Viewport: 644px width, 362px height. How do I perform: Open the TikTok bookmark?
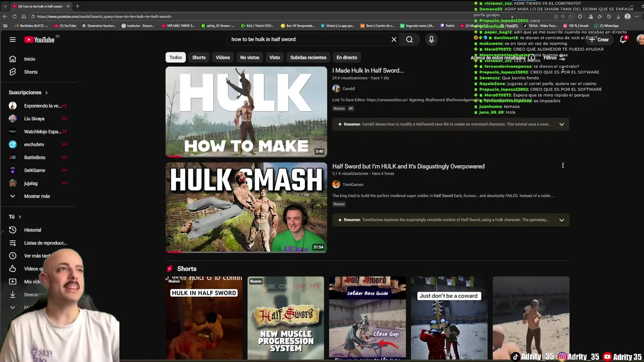pyautogui.click(x=539, y=26)
